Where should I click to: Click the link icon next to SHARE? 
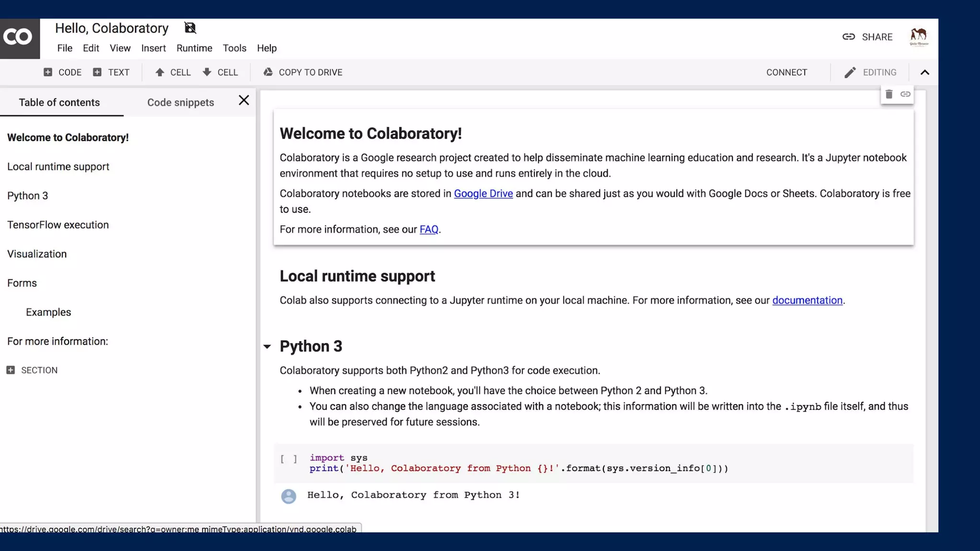(x=848, y=37)
